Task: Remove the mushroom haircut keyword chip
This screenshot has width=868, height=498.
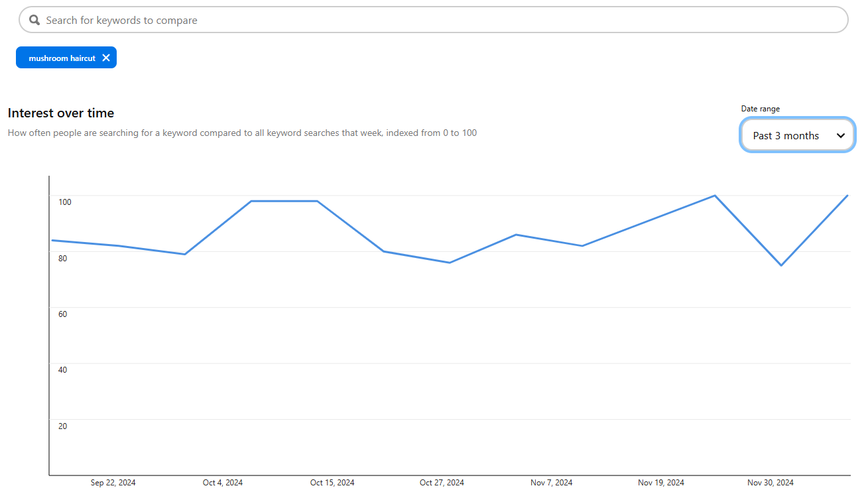Action: click(106, 58)
